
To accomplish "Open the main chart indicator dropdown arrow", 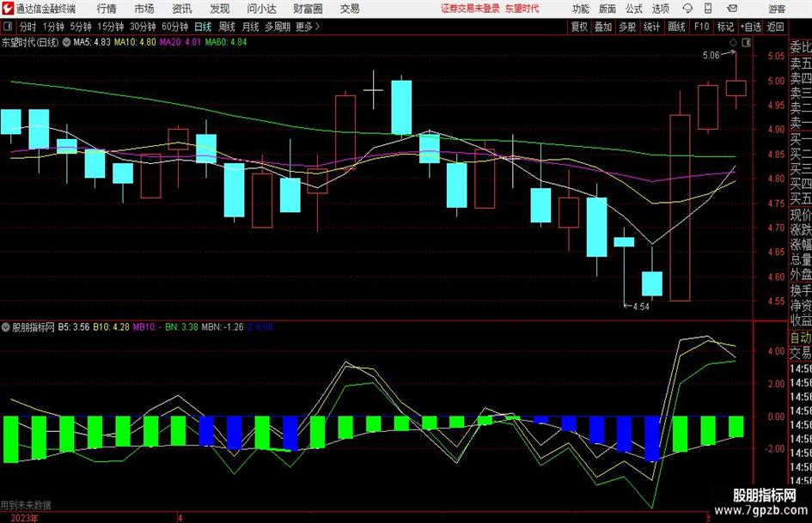I will pos(67,42).
